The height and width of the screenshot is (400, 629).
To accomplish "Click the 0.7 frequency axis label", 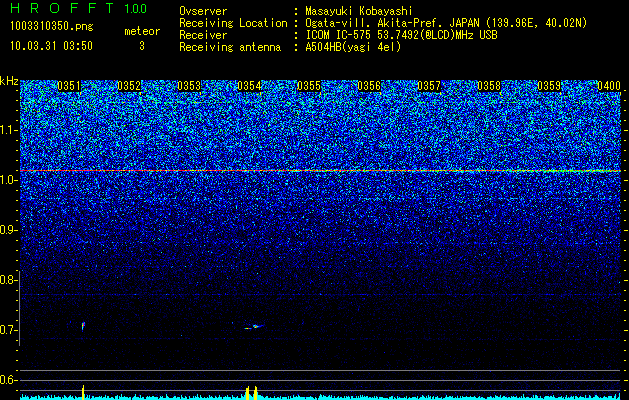I will 8,330.
